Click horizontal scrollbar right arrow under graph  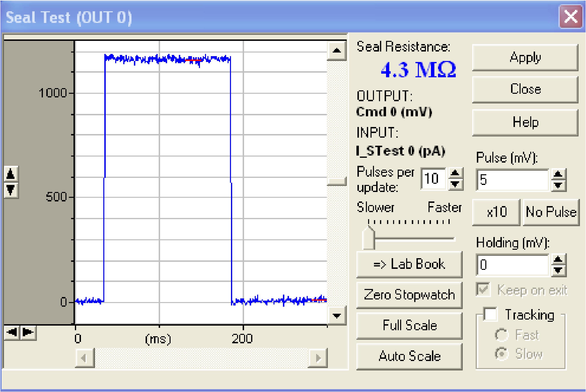[x=318, y=358]
